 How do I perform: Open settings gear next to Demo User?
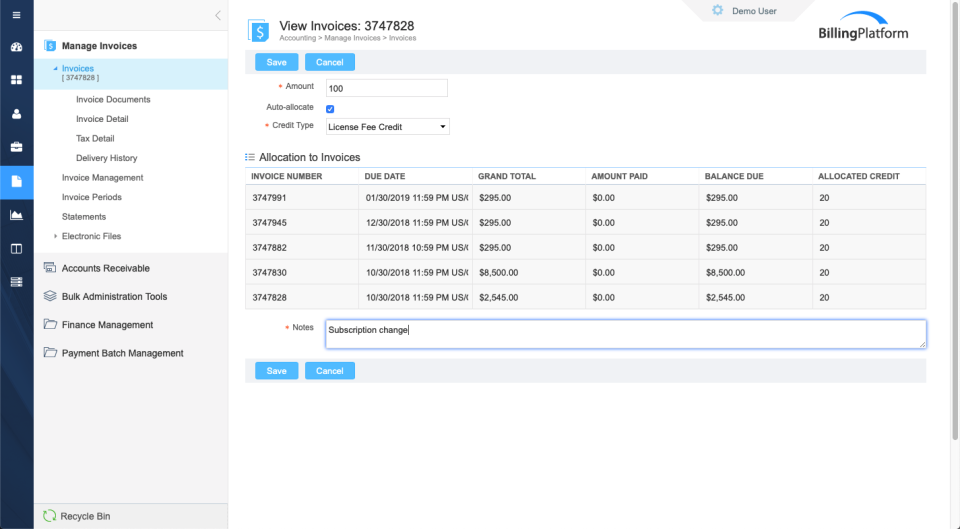point(718,10)
